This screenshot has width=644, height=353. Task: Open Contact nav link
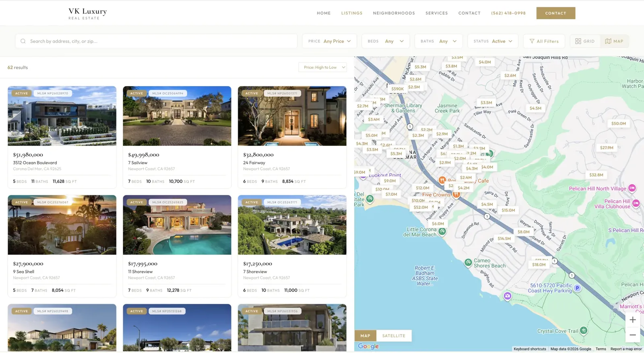[469, 13]
